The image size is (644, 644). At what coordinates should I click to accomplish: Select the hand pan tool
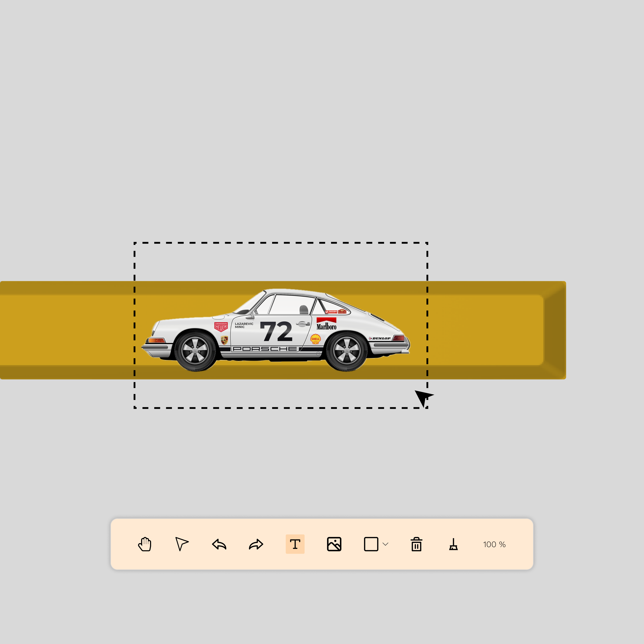pyautogui.click(x=145, y=544)
